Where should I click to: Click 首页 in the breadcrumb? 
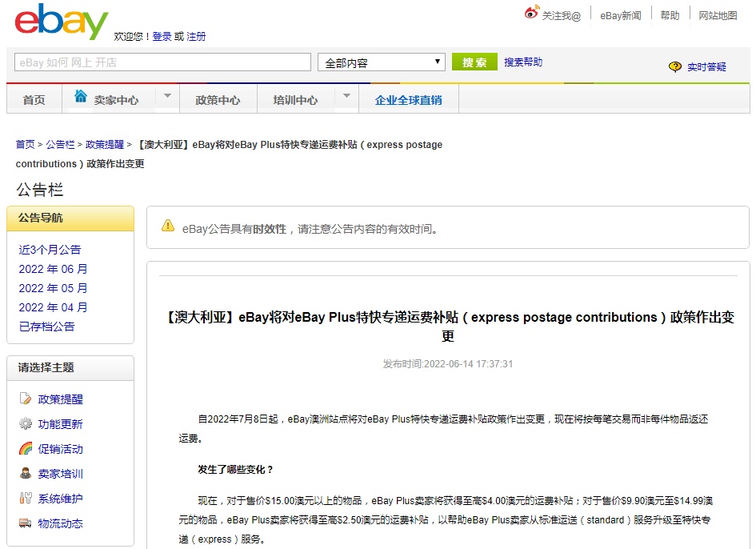click(25, 144)
